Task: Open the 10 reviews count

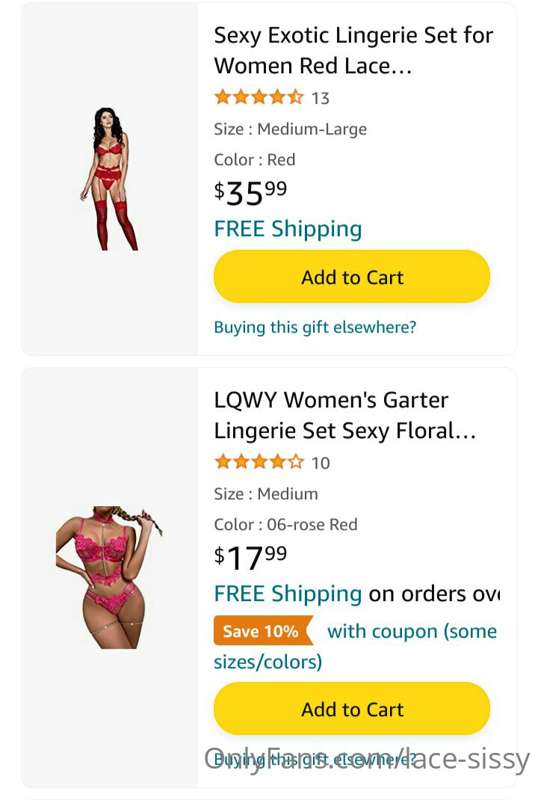Action: point(321,463)
